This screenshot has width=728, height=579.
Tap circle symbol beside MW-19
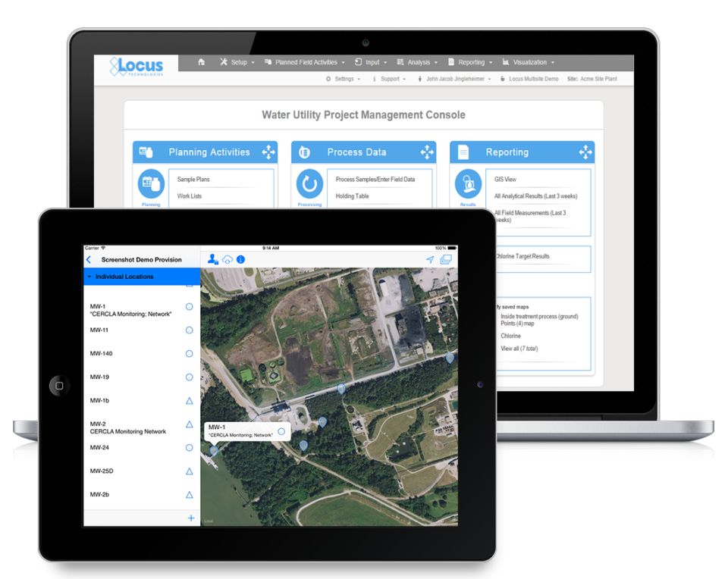(x=189, y=377)
